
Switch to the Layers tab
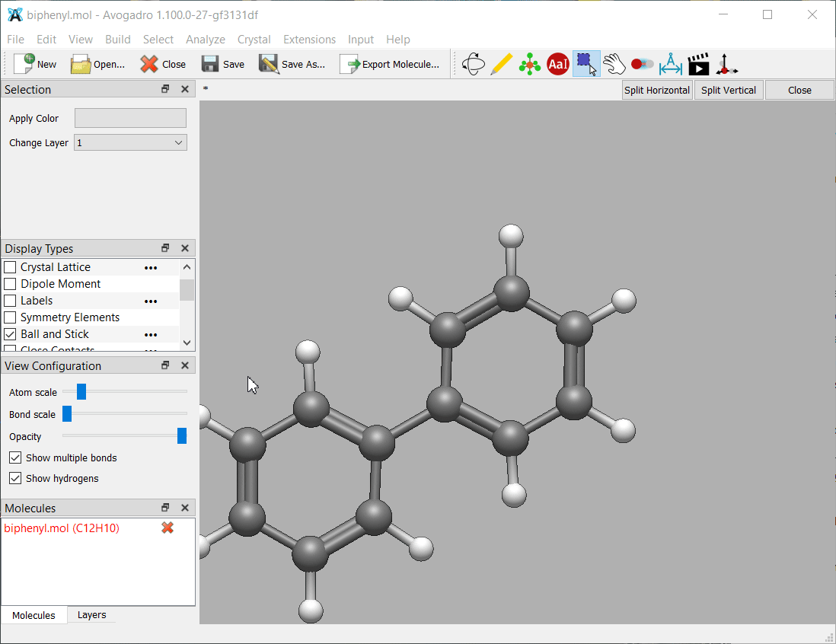point(91,614)
